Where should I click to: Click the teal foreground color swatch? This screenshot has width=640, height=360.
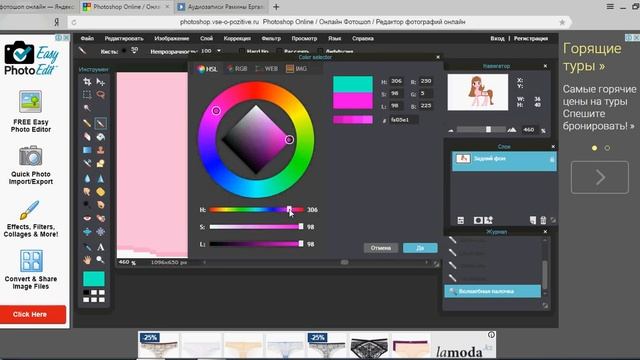[94, 279]
